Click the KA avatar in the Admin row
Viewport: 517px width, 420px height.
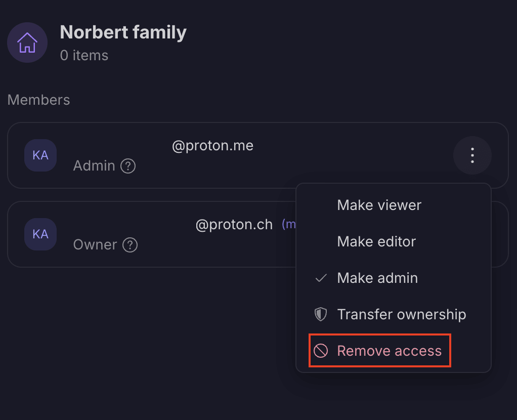(40, 155)
